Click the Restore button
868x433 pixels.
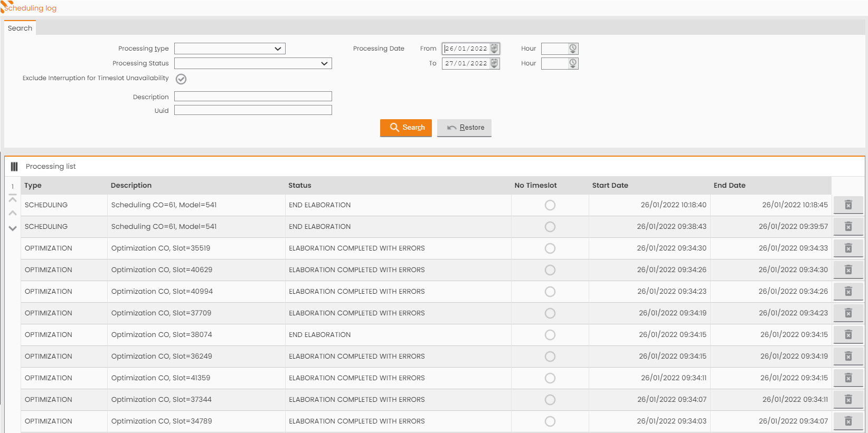click(464, 128)
